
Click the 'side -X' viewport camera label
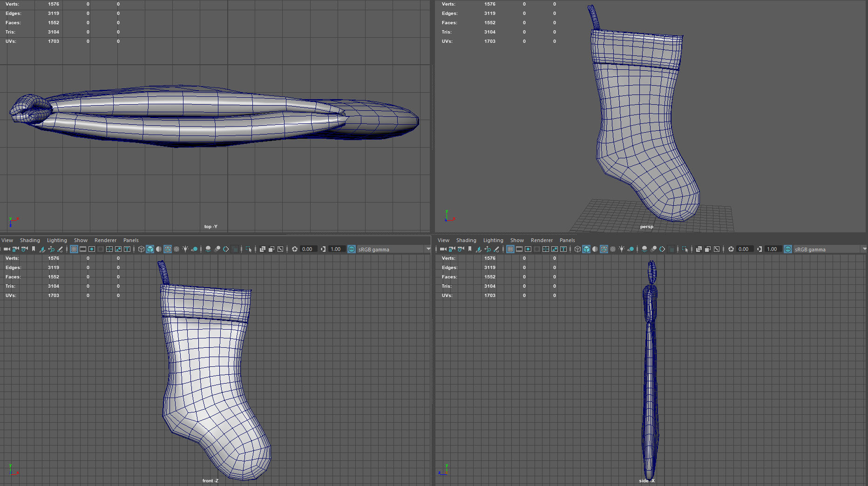pyautogui.click(x=646, y=481)
